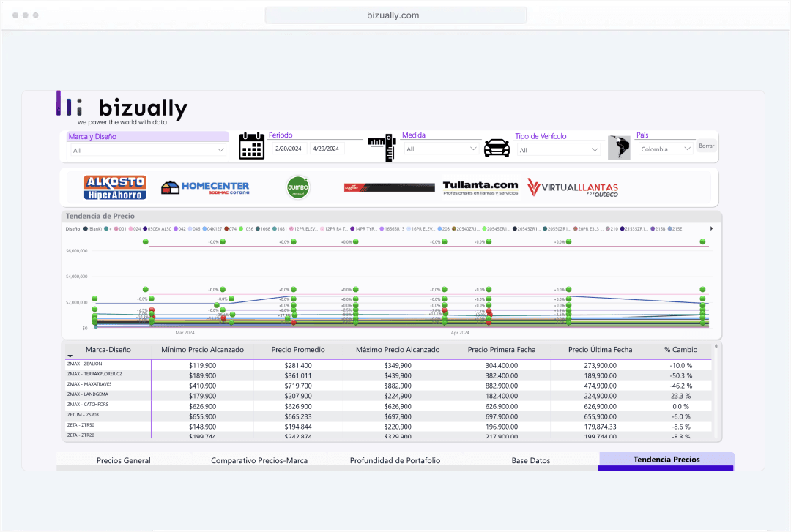The width and height of the screenshot is (791, 532).
Task: Open the Marca y Diseño dropdown
Action: pos(149,150)
